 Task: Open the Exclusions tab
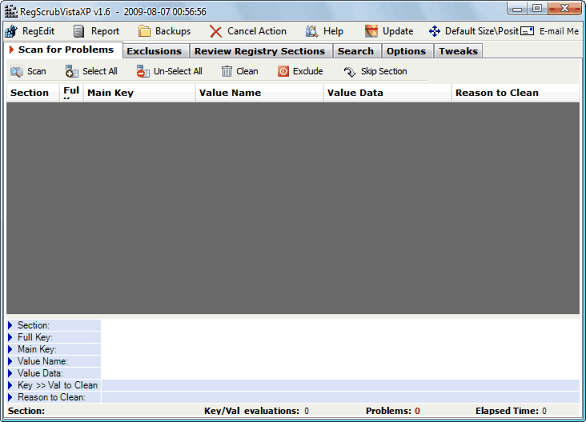pyautogui.click(x=154, y=51)
